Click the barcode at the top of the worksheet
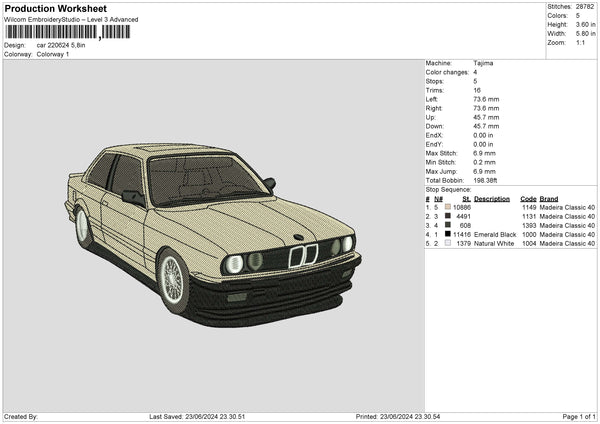Viewport: 600px width, 424px height. click(x=67, y=32)
